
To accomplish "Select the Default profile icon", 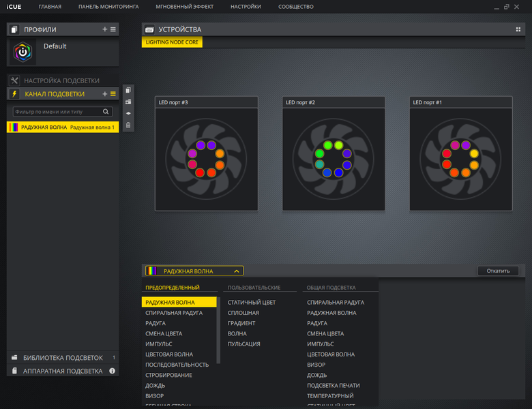I will tap(23, 52).
